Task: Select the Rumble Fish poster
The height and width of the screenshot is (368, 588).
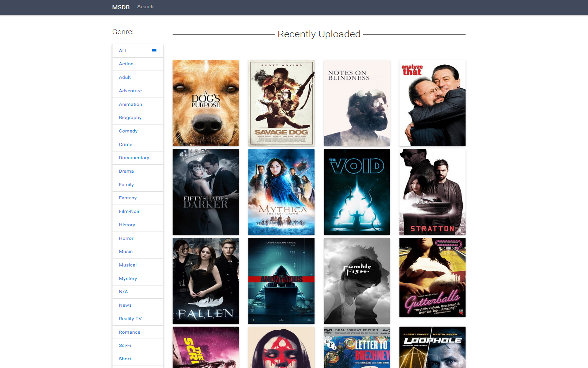Action: click(357, 281)
